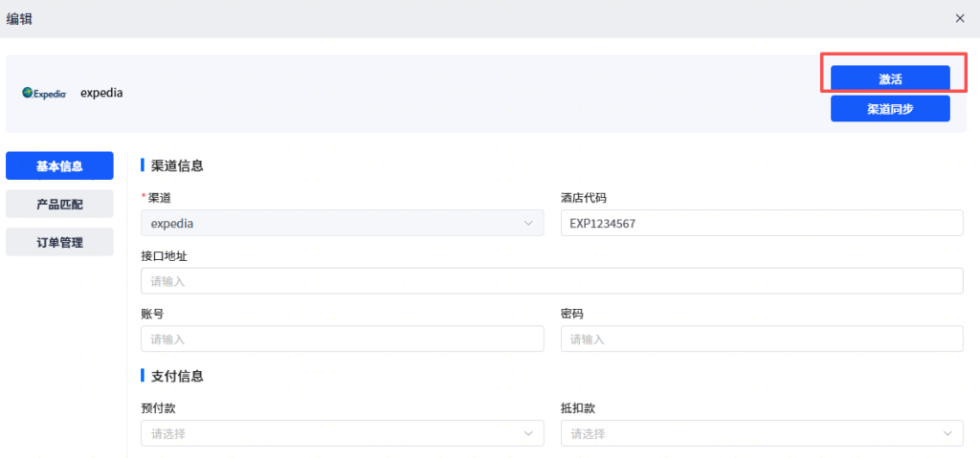Click the chevron arrow in the 预付款 select
The height and width of the screenshot is (458, 980).
(528, 433)
